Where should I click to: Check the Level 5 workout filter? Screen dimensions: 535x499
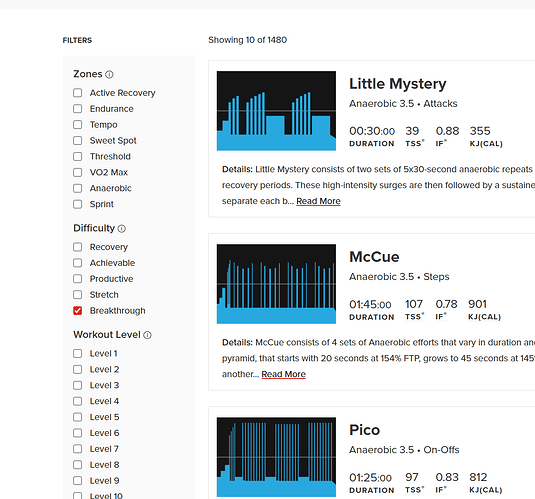[x=77, y=417]
